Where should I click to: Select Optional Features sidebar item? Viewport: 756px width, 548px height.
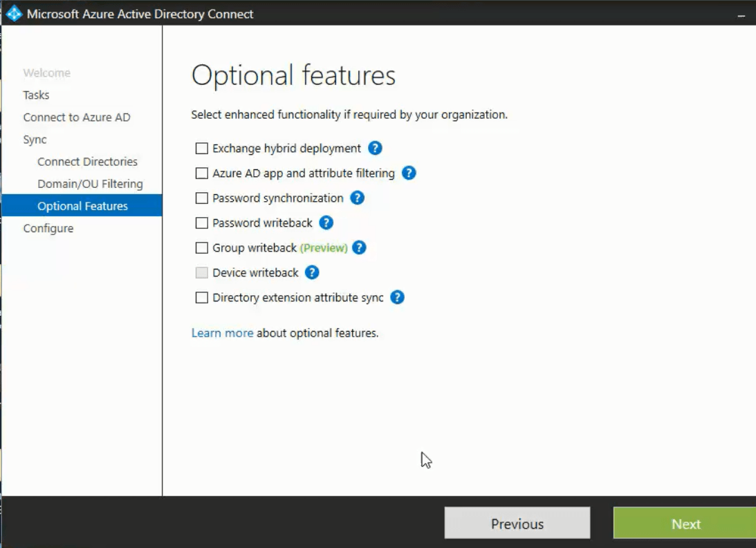coord(82,206)
